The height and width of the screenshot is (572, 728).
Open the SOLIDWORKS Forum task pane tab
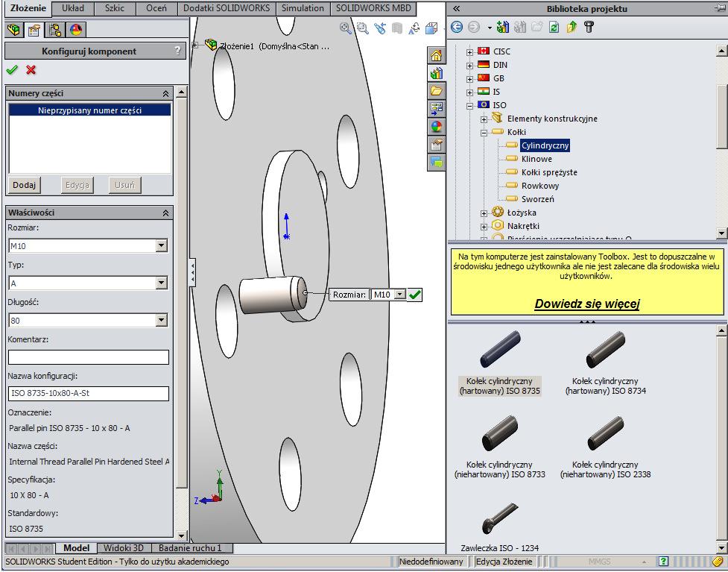(x=437, y=162)
